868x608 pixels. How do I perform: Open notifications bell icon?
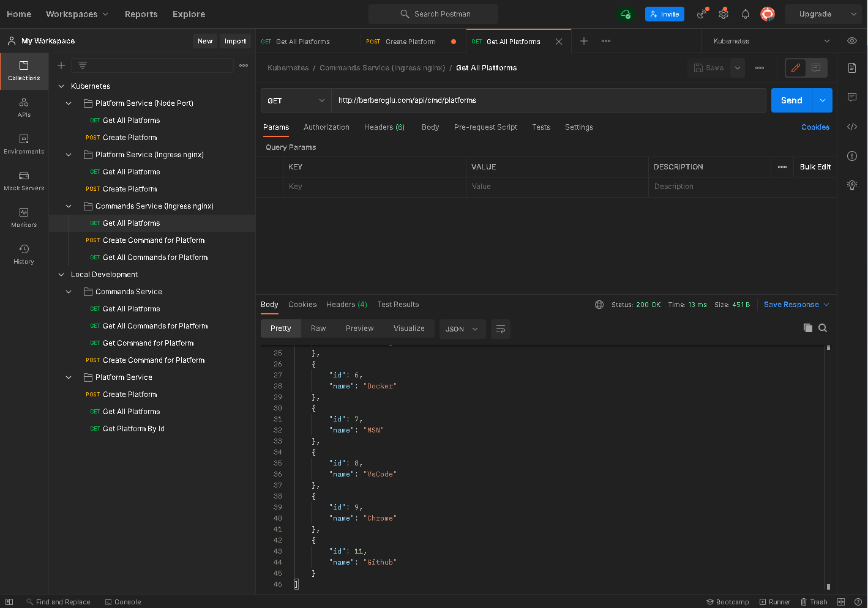[x=746, y=14]
